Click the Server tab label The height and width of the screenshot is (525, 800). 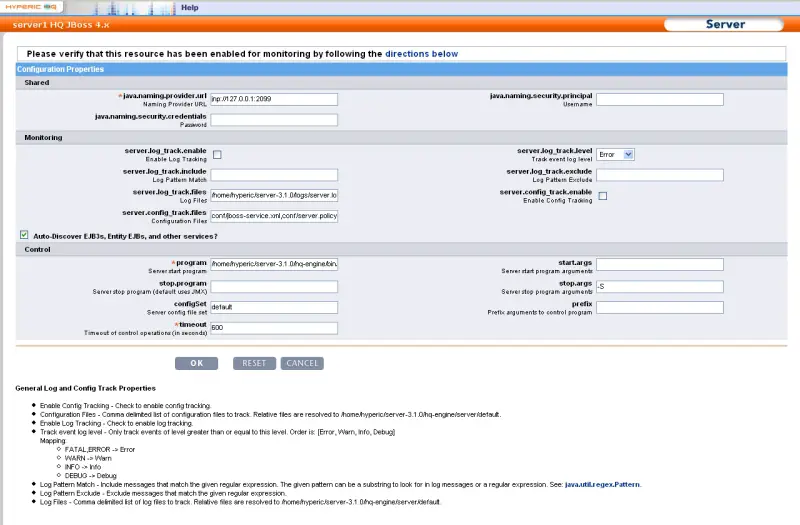pyautogui.click(x=725, y=24)
